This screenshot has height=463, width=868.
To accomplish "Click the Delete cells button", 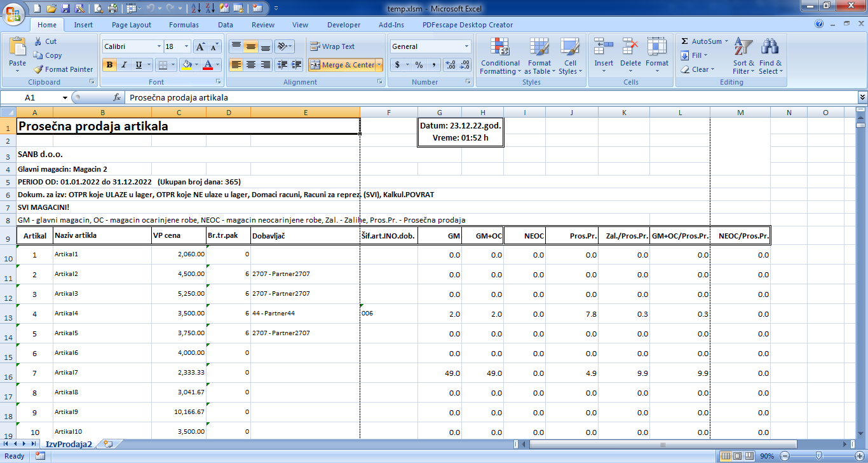I will [630, 55].
